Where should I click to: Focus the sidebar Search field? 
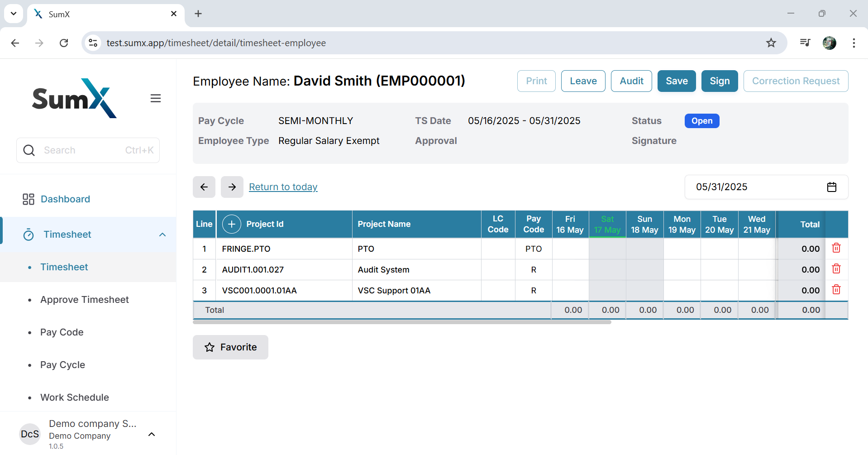88,150
